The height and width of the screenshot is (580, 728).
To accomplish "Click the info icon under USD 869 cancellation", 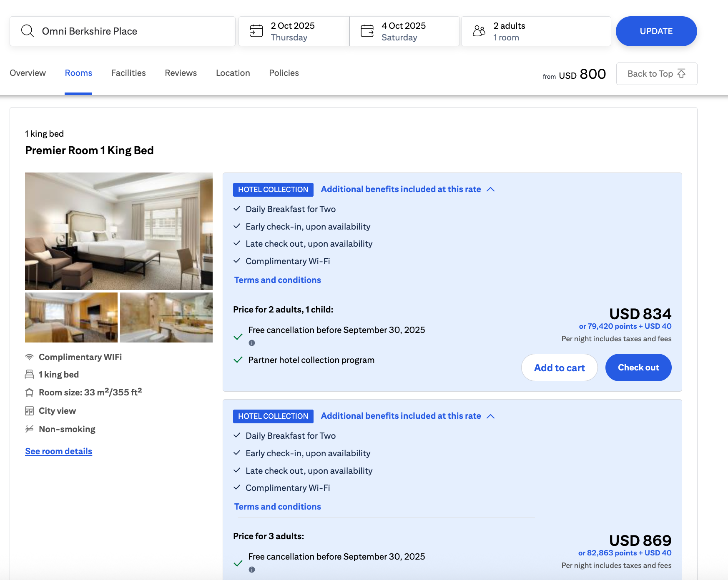I will 252,570.
